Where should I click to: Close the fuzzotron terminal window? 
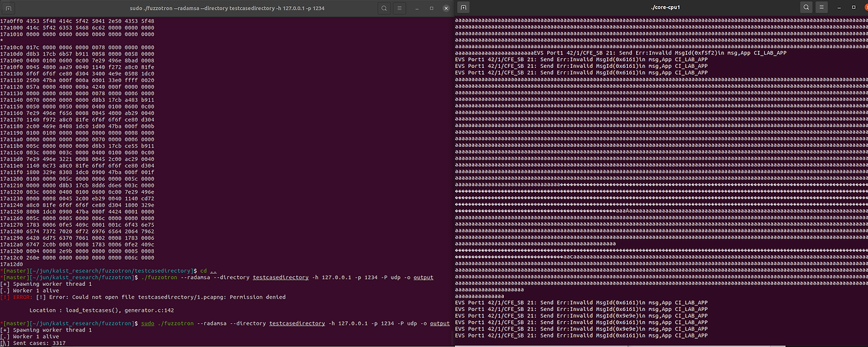(446, 7)
